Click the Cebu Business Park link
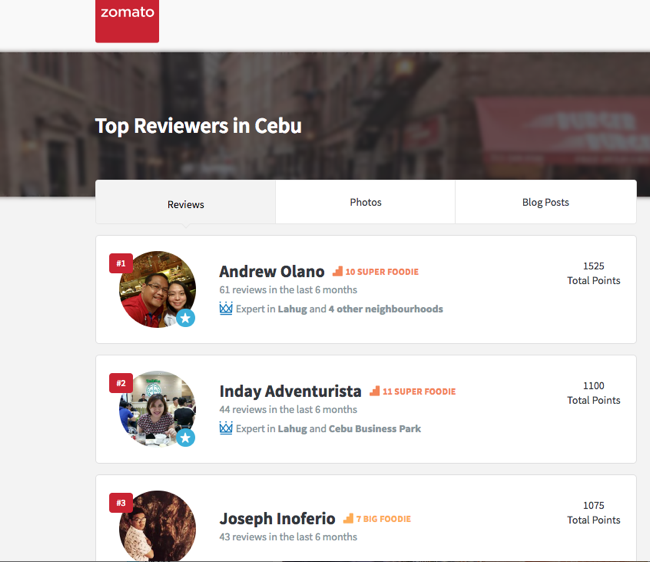This screenshot has width=650, height=562. pos(375,429)
